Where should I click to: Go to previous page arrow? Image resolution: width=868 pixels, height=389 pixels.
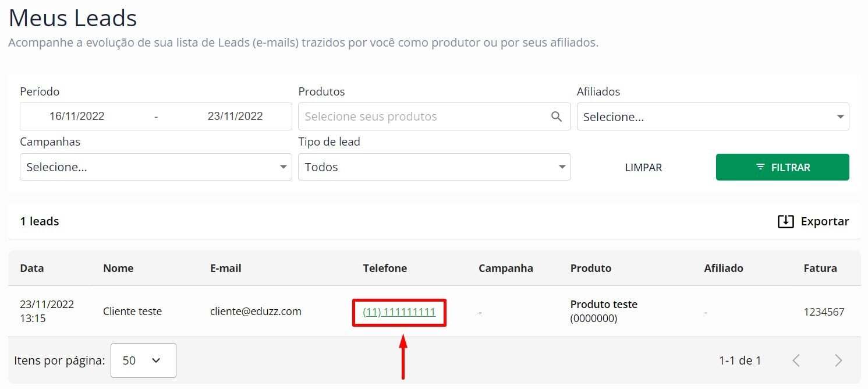(796, 360)
